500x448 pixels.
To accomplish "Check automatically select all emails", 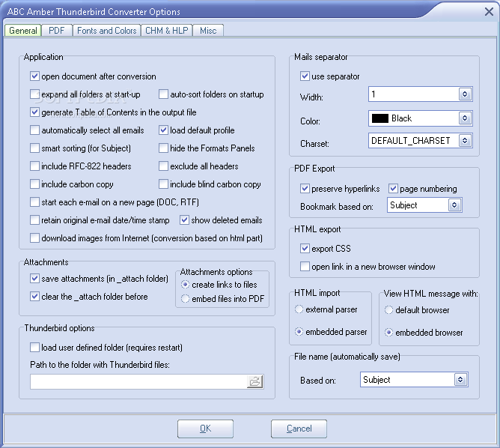I will click(x=34, y=130).
